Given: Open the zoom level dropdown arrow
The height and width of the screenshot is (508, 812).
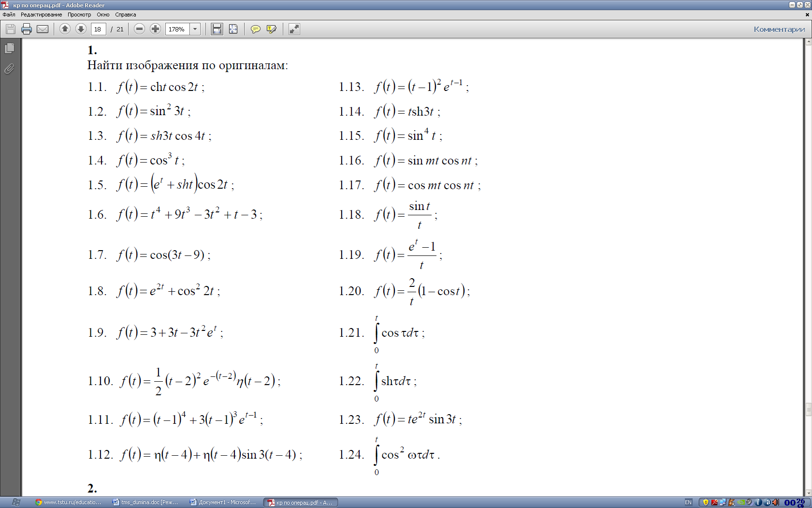Looking at the screenshot, I should click(x=195, y=29).
